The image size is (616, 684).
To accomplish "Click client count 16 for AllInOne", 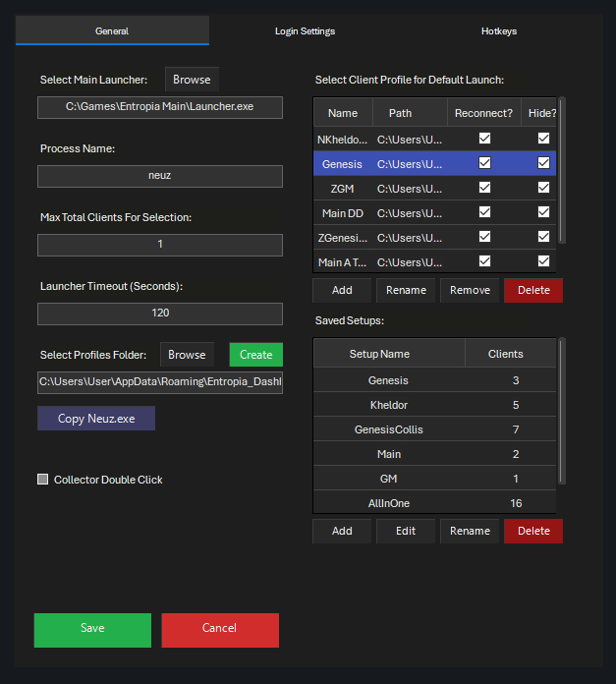I will (x=516, y=503).
